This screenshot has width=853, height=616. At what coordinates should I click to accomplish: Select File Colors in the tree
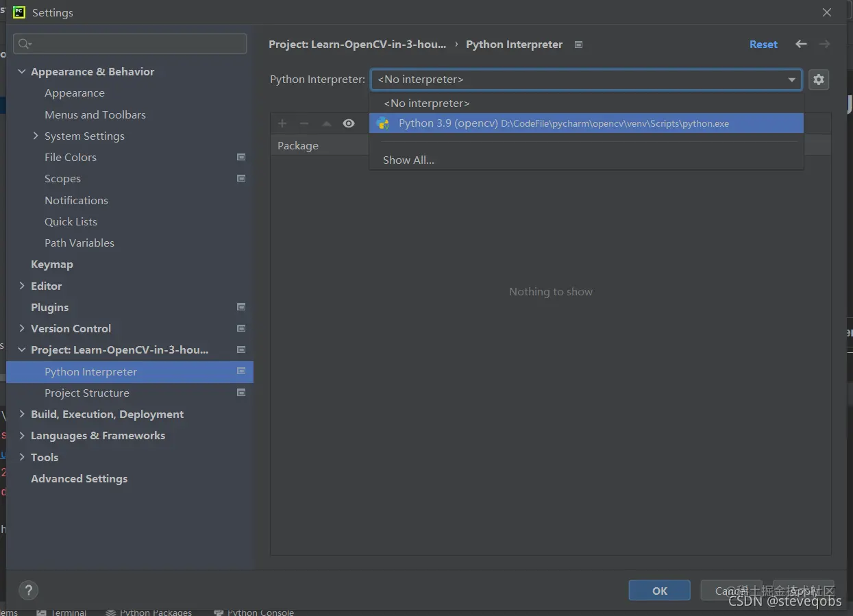[71, 157]
